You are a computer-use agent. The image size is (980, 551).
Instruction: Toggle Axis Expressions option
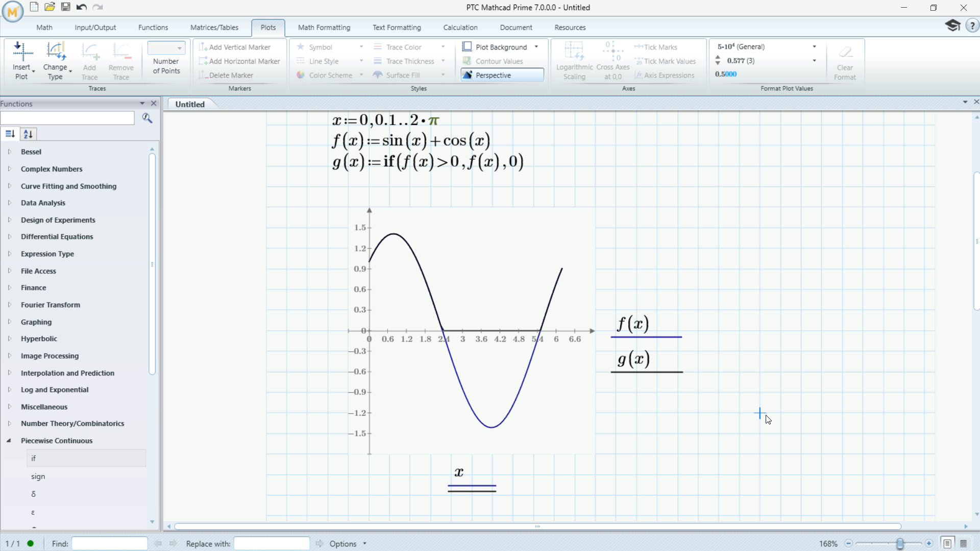[x=665, y=75]
